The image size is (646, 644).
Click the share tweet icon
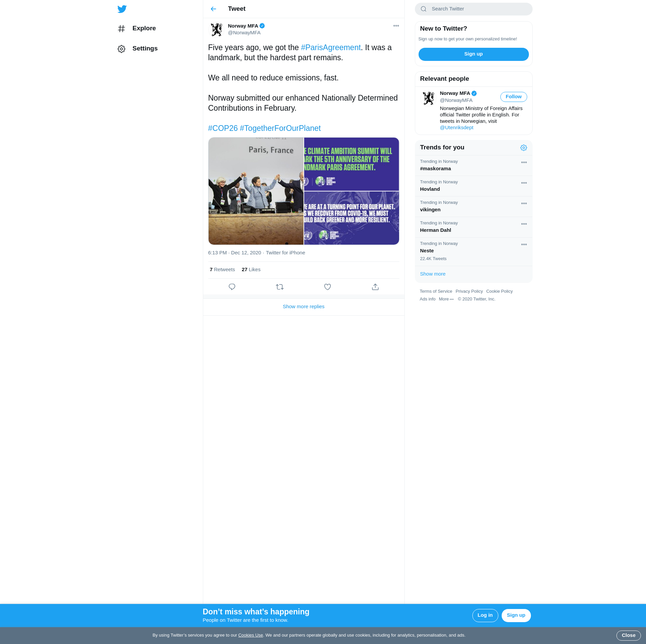click(x=375, y=287)
